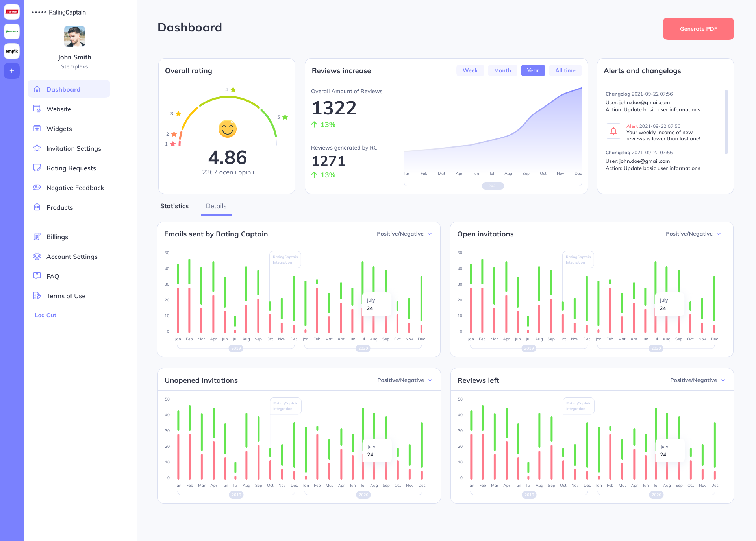Image resolution: width=756 pixels, height=541 pixels.
Task: Set reviews range to All time
Action: tap(565, 70)
